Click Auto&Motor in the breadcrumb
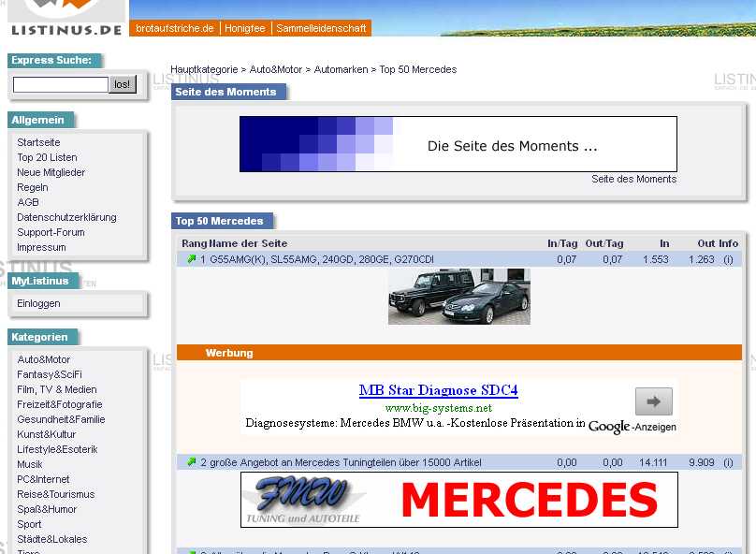The width and height of the screenshot is (756, 554). click(276, 69)
